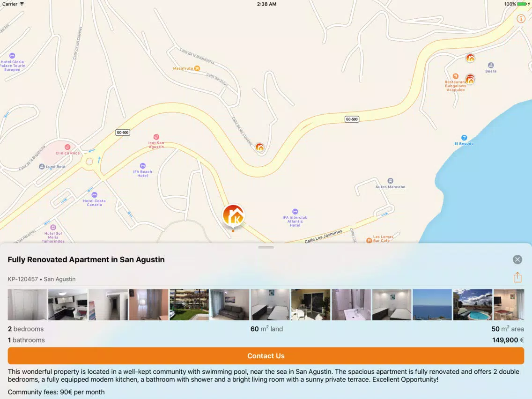This screenshot has width=532, height=399.
Task: Tap the Icot San Agustin marker
Action: [156, 137]
